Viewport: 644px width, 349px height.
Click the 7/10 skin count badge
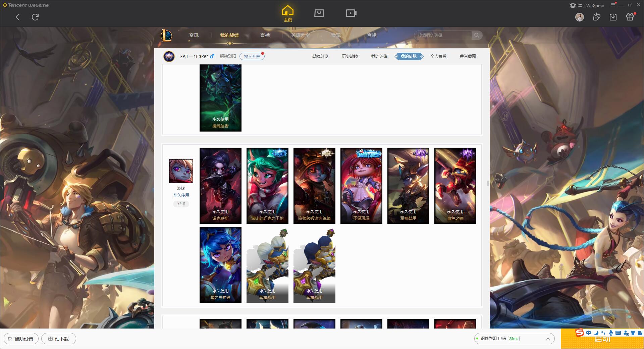coord(181,204)
